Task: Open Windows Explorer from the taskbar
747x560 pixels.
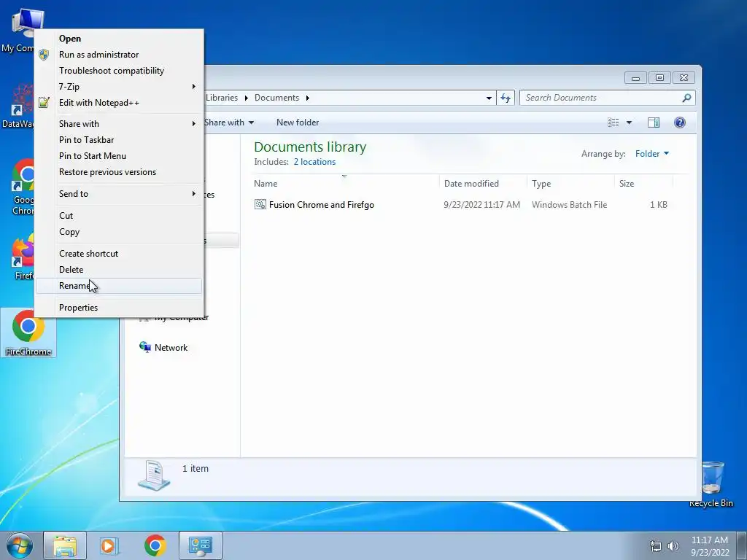Action: (x=65, y=545)
